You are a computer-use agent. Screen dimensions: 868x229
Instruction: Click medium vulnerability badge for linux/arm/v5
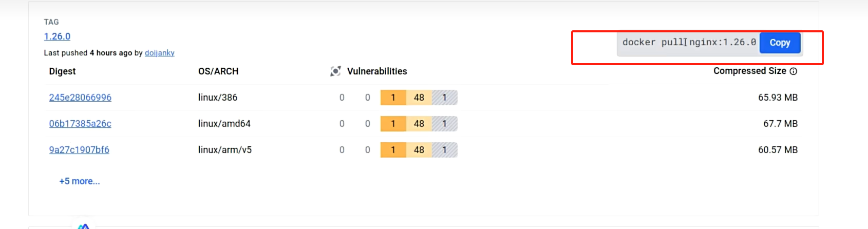click(x=393, y=150)
